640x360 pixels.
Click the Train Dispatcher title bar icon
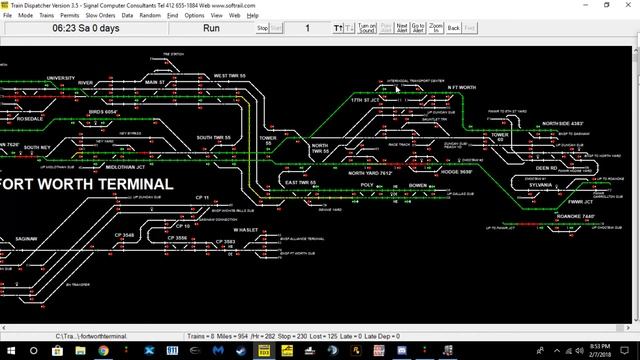4,5
